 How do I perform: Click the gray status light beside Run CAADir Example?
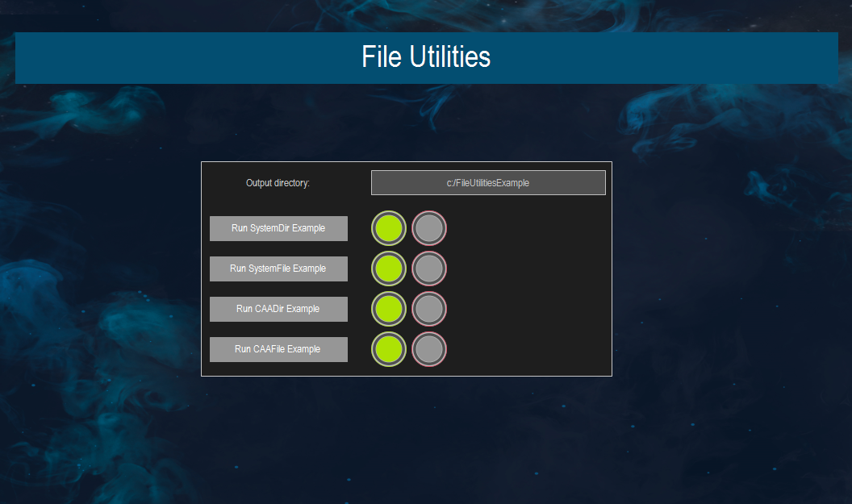coord(428,309)
